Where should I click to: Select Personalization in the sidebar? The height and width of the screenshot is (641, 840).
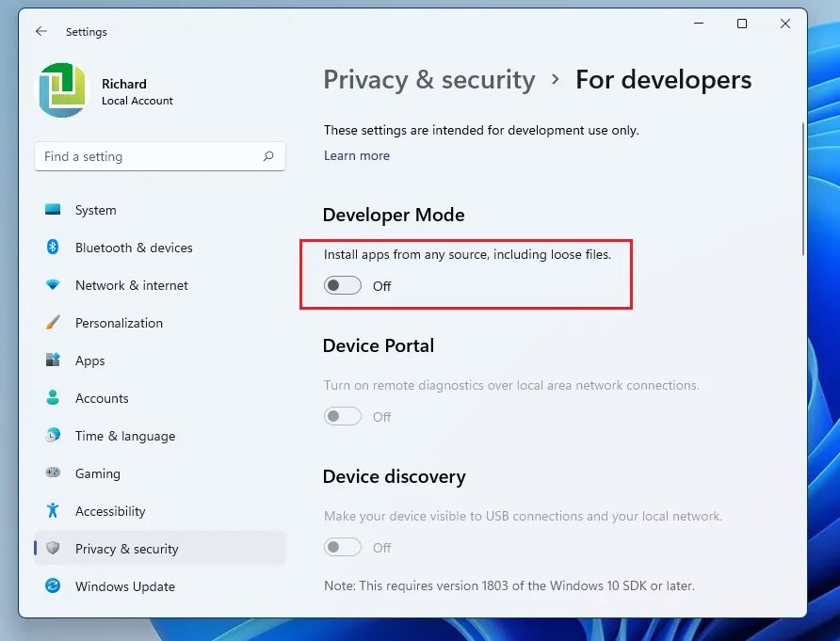tap(160, 323)
